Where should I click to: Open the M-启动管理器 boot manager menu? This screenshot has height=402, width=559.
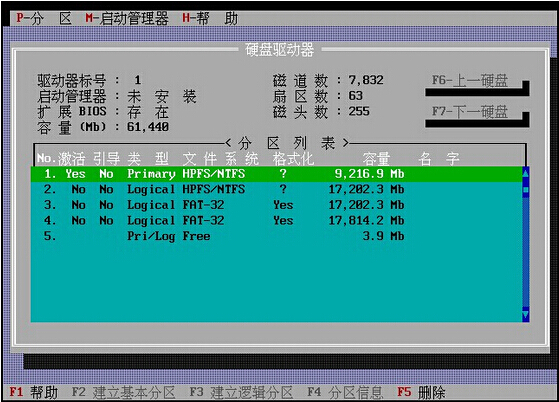coord(127,18)
